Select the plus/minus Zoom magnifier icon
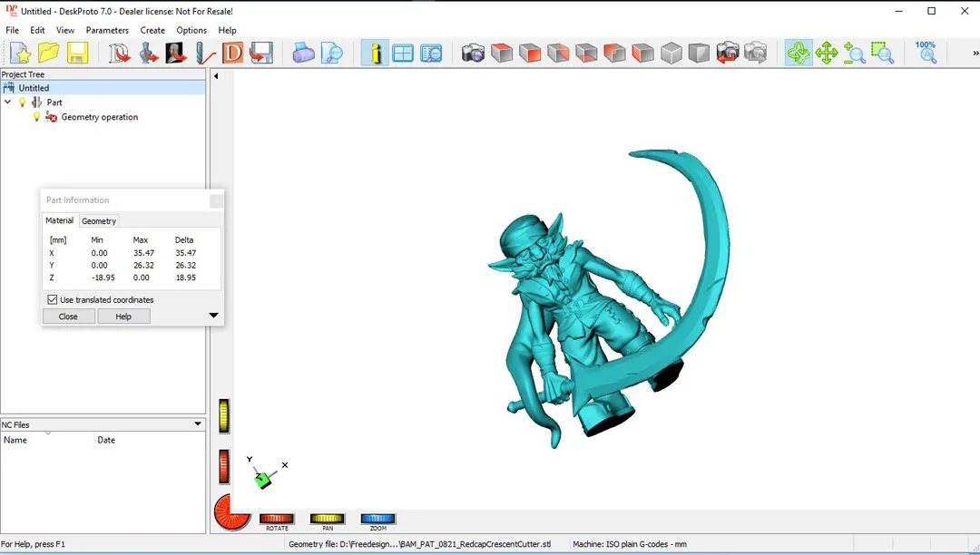This screenshot has height=555, width=980. click(x=854, y=54)
